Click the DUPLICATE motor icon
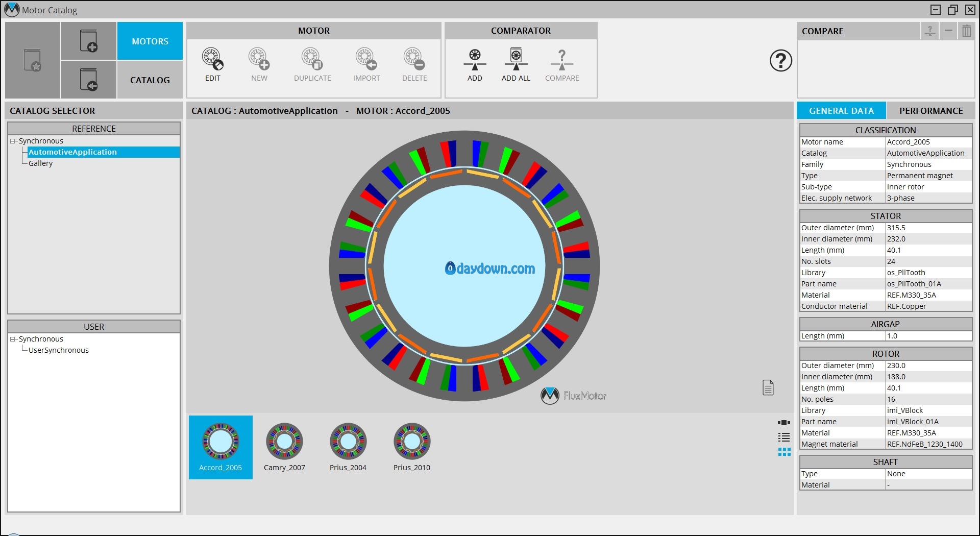980x536 pixels. pyautogui.click(x=312, y=59)
